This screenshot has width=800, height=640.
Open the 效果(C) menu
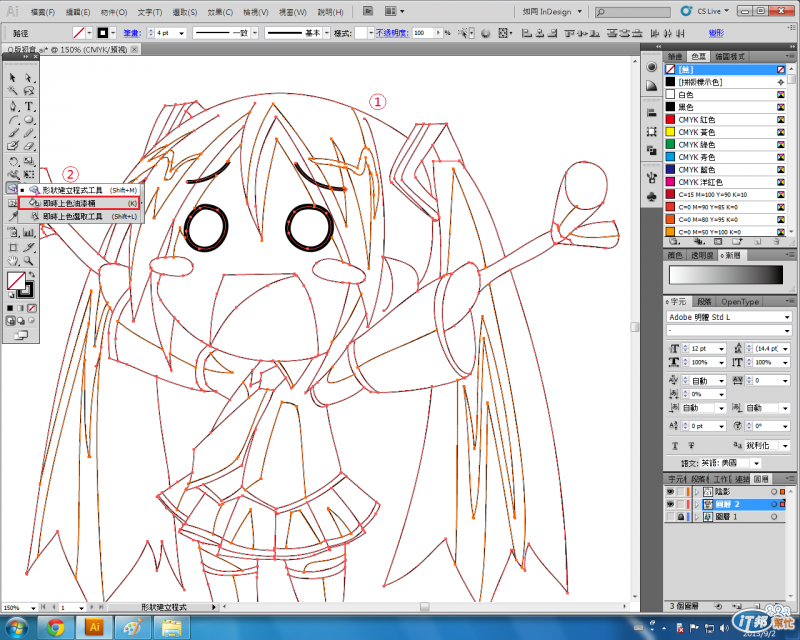[220, 12]
